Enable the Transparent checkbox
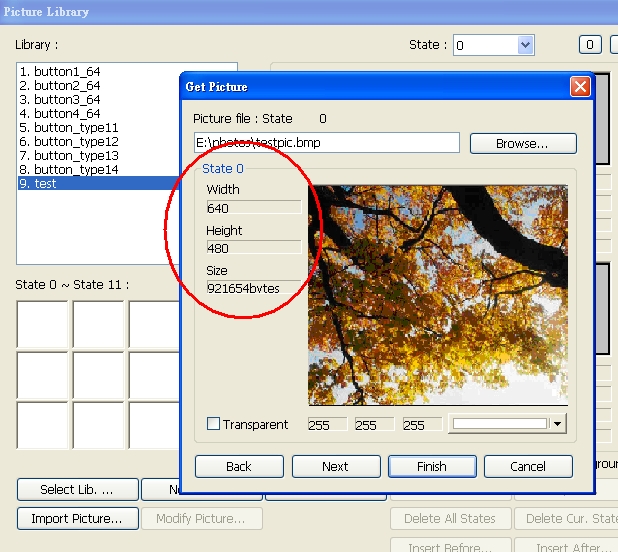Viewport: 618px width, 552px height. [213, 424]
